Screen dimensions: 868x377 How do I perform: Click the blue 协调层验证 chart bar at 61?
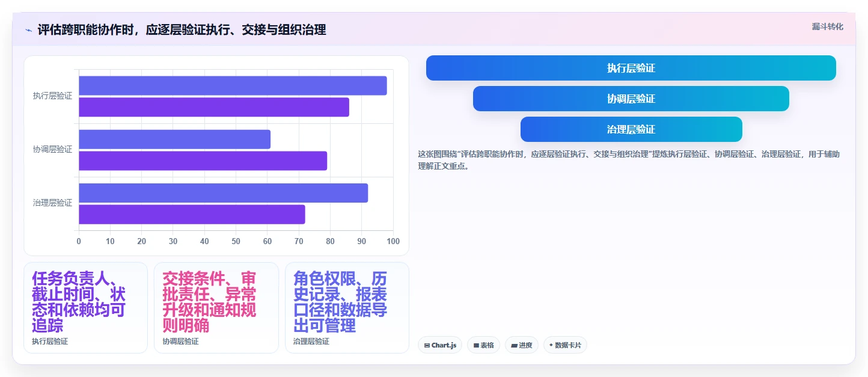click(x=174, y=139)
